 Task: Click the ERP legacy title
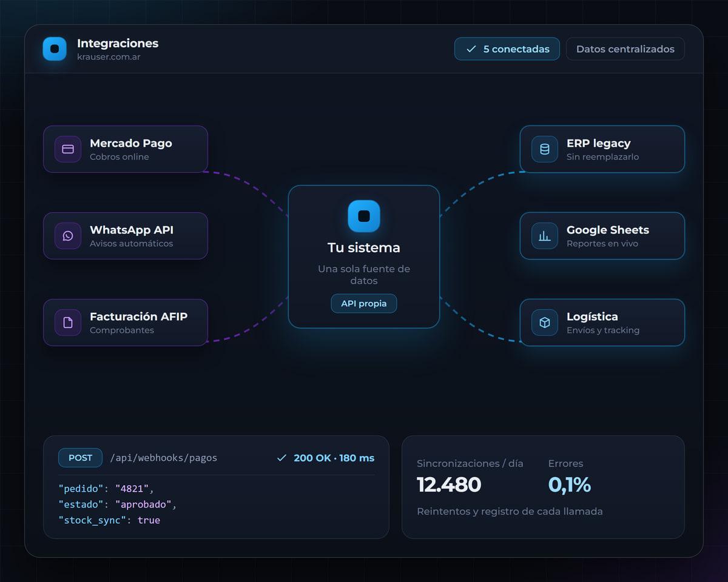[x=599, y=143]
